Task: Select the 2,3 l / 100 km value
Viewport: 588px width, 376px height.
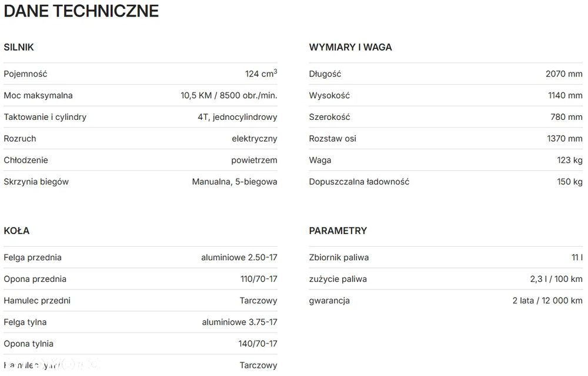Action: click(556, 279)
